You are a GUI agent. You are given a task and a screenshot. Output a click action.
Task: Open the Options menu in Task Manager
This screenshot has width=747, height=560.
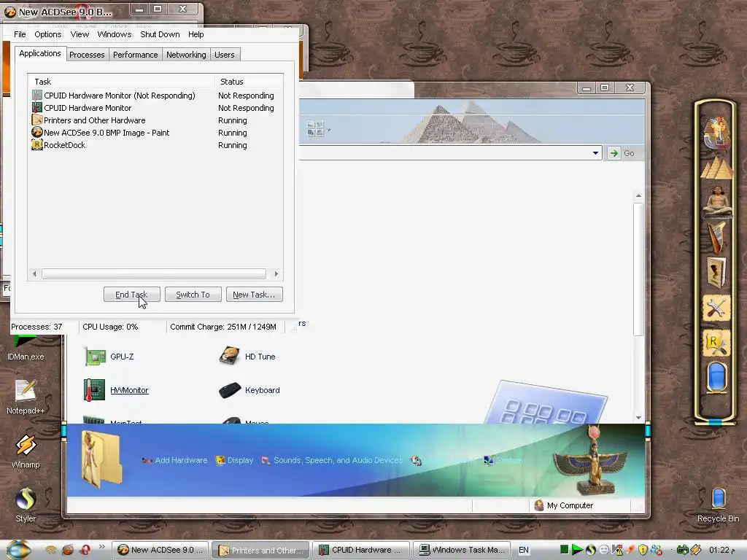click(47, 34)
